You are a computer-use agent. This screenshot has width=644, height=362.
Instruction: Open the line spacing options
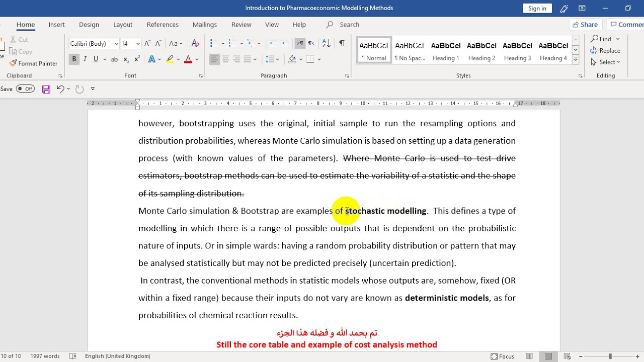point(272,59)
